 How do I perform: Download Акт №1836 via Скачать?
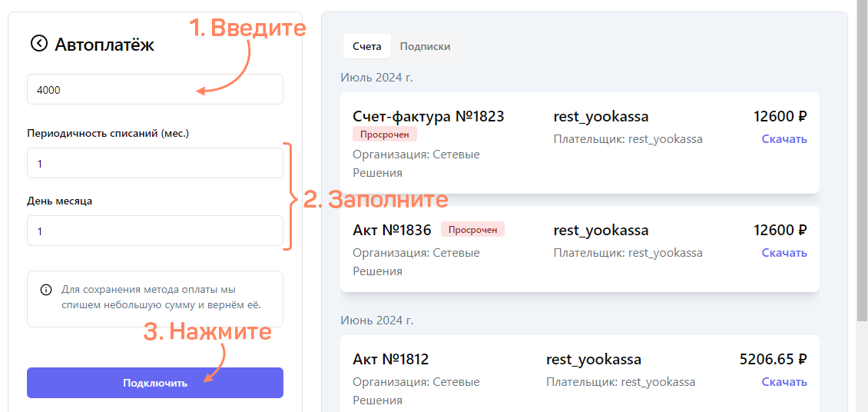click(x=784, y=253)
